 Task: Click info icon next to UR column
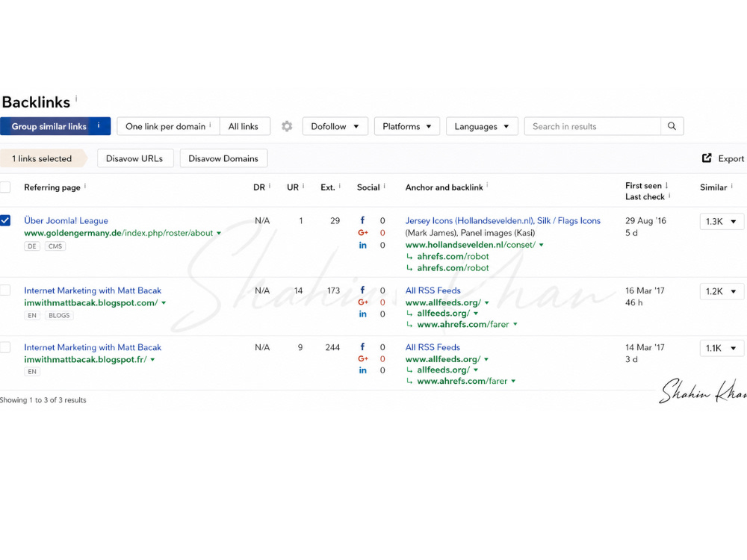coord(303,186)
